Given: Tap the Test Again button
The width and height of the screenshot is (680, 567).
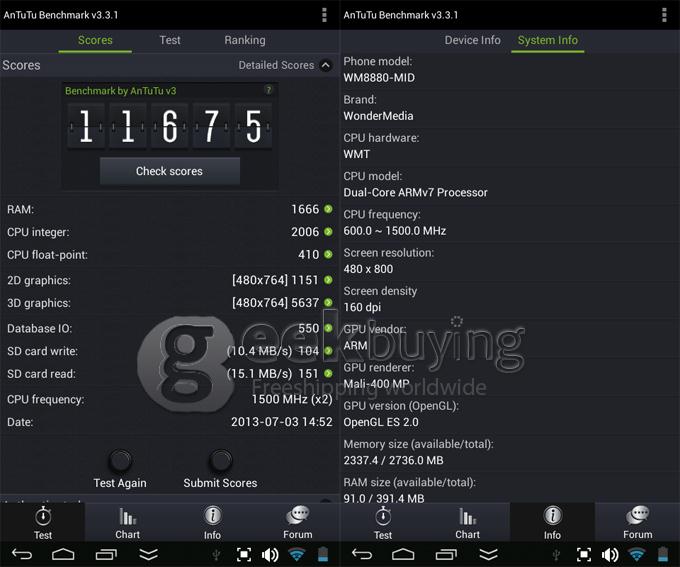Looking at the screenshot, I should pos(119,469).
